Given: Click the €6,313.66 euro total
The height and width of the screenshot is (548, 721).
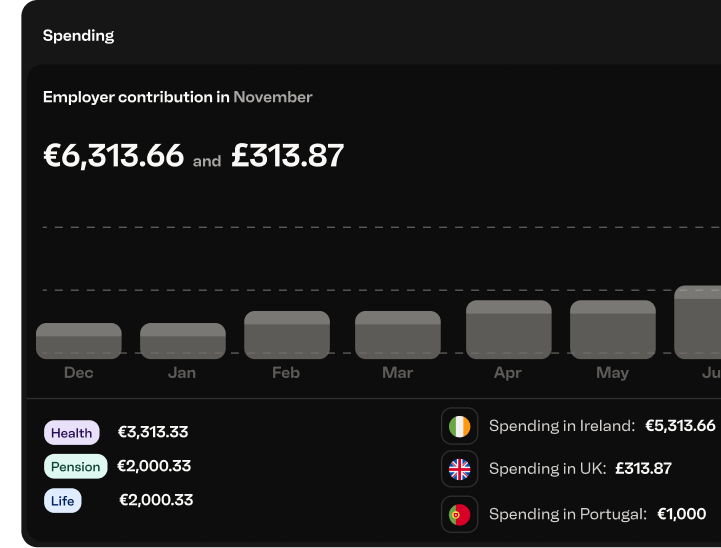Looking at the screenshot, I should tap(113, 156).
